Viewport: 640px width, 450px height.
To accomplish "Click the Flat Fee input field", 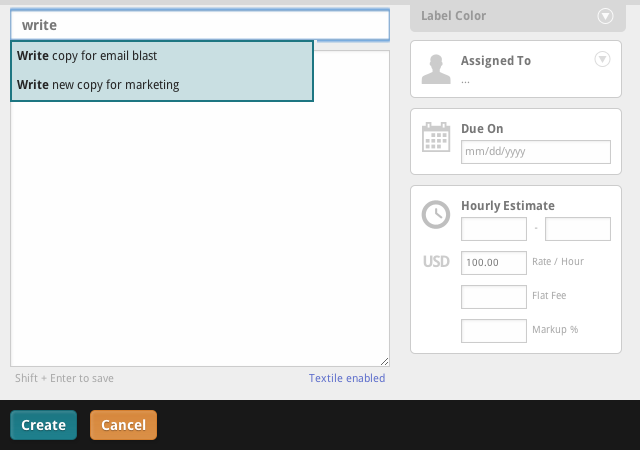I will pos(493,297).
